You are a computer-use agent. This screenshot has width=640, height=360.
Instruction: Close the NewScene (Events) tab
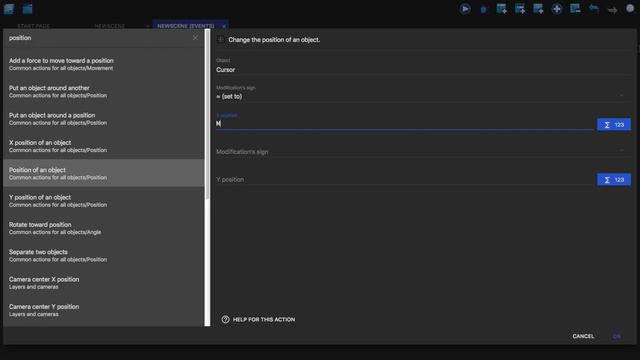click(224, 26)
